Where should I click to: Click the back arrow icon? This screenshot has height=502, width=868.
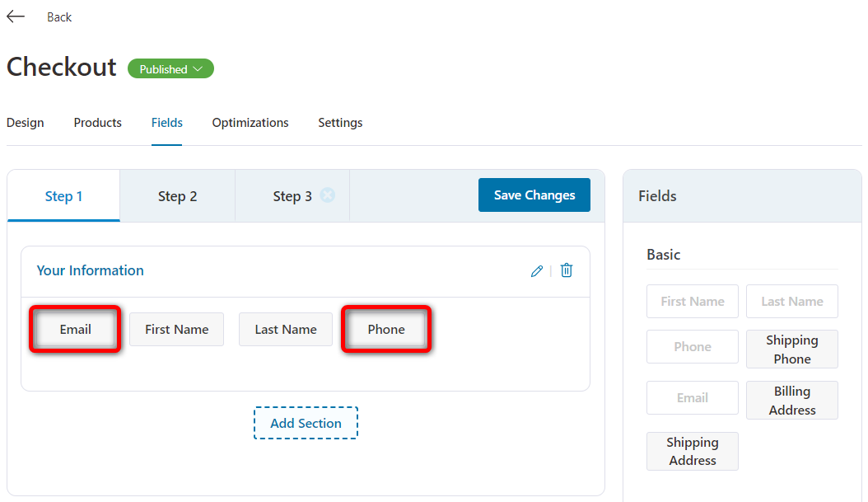click(x=16, y=16)
